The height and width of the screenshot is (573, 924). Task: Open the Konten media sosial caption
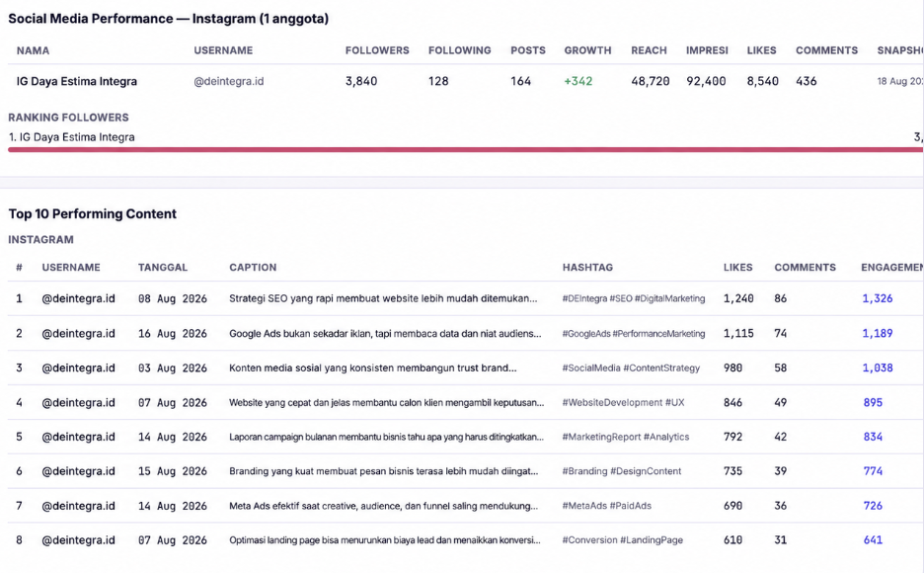click(373, 368)
